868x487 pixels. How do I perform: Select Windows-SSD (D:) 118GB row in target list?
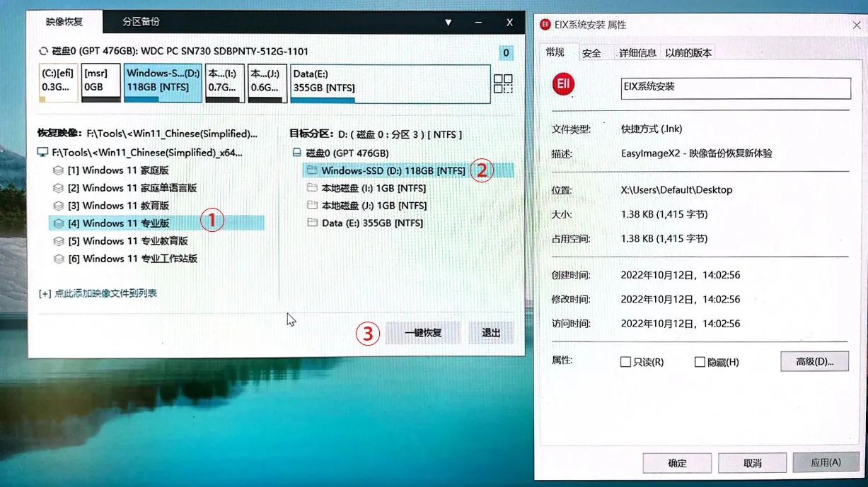click(x=407, y=170)
